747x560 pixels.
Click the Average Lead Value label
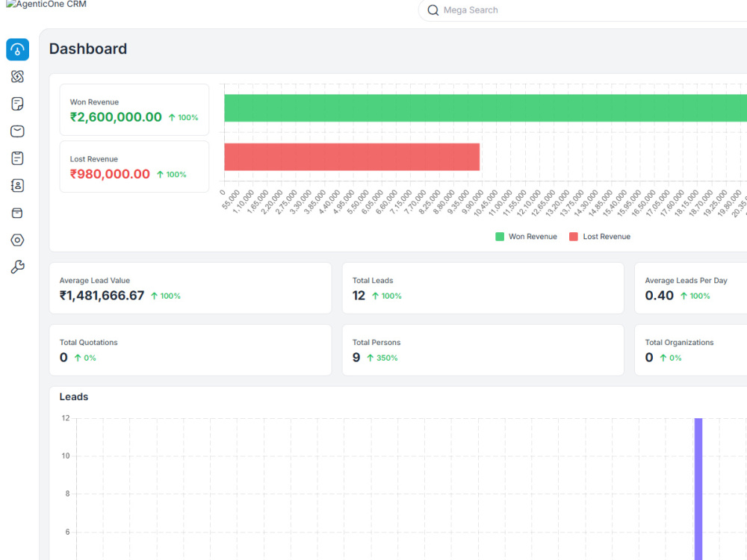(x=95, y=281)
